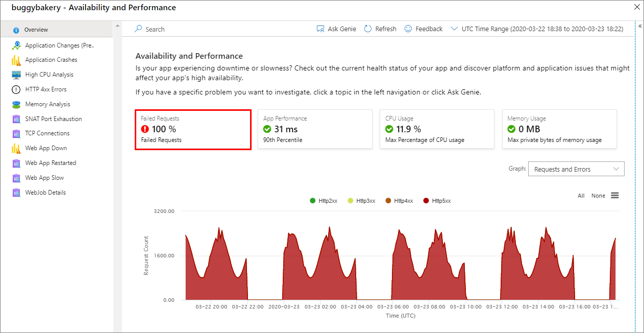Toggle Http2xx series in chart legend
The width and height of the screenshot is (644, 333).
(x=324, y=201)
